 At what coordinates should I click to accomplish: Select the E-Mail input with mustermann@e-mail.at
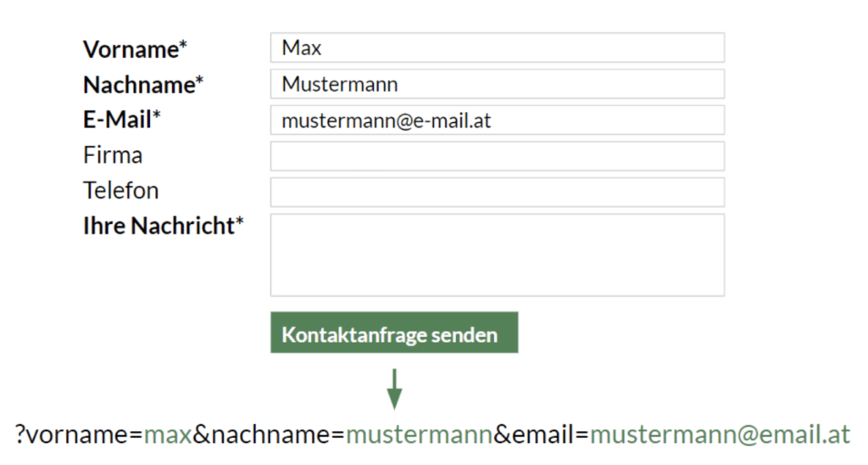[x=497, y=120]
